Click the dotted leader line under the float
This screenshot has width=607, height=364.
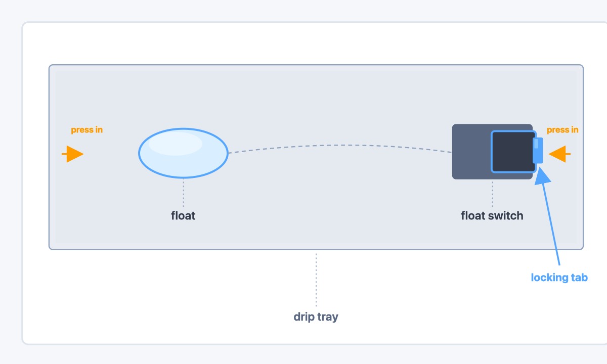(183, 192)
